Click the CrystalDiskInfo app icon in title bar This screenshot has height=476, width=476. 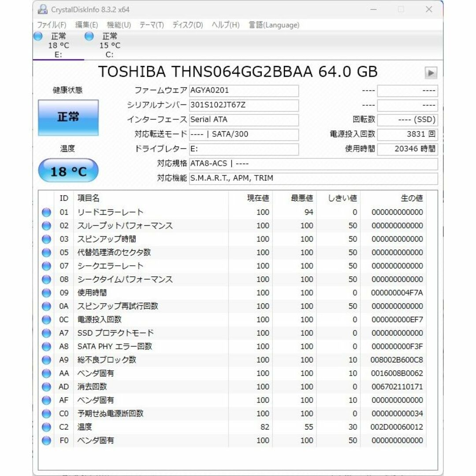[42, 9]
